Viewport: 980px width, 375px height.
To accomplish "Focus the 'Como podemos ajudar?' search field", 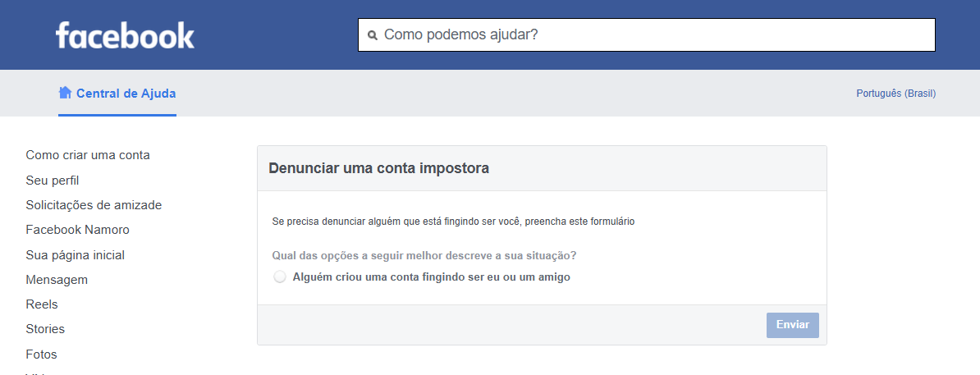I will click(646, 34).
